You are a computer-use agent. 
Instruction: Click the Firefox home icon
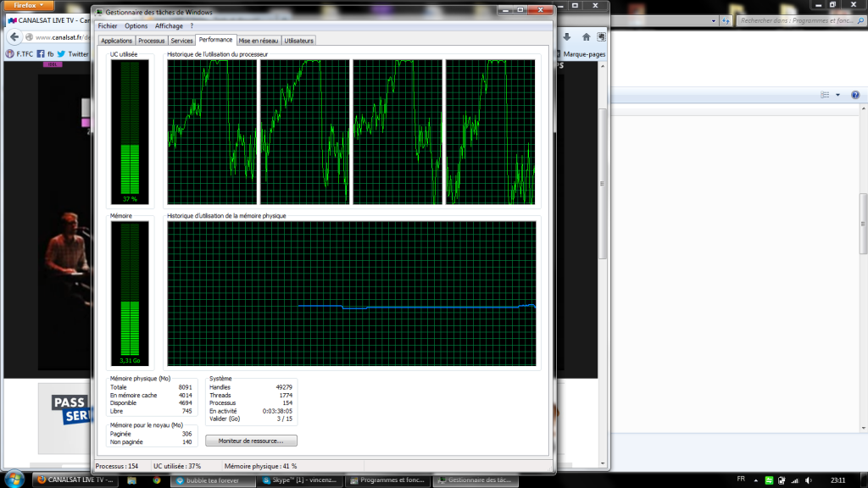pyautogui.click(x=586, y=37)
